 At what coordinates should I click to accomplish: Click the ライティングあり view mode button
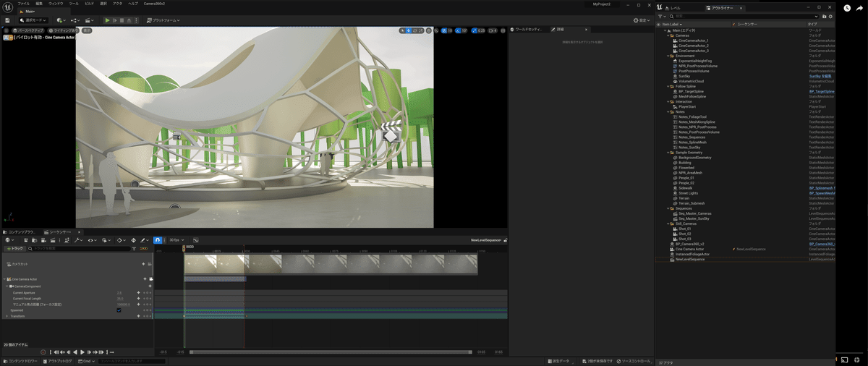pyautogui.click(x=63, y=30)
